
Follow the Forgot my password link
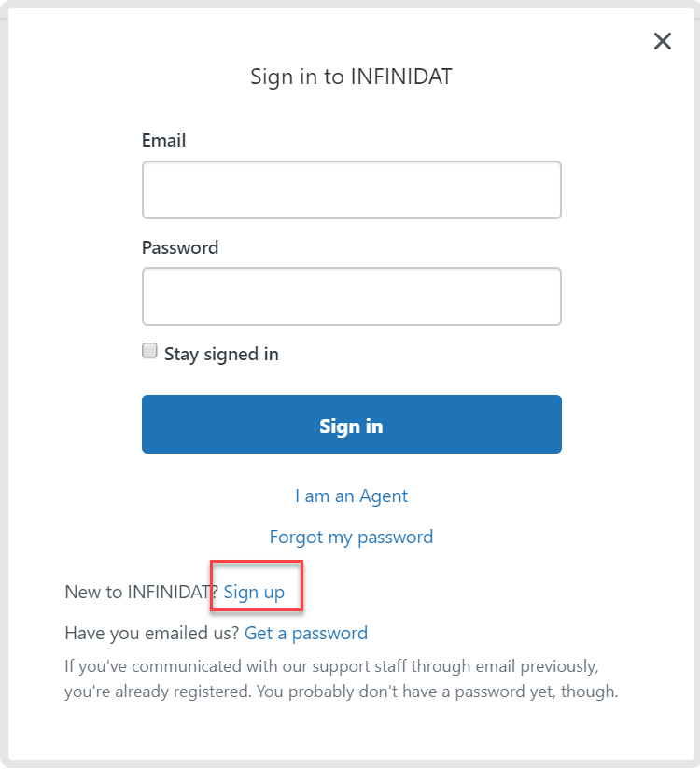351,537
